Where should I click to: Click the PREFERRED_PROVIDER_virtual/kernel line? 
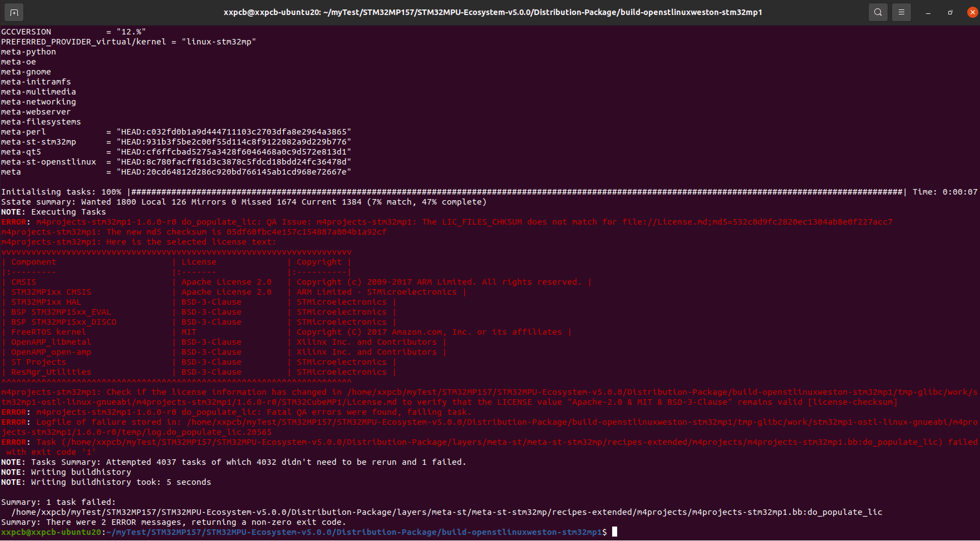pos(128,41)
